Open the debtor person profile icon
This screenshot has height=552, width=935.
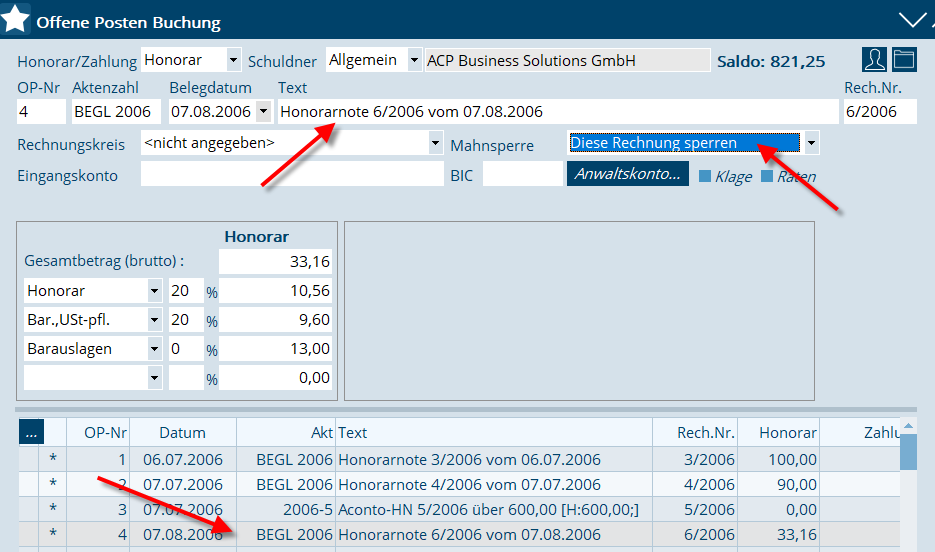tap(875, 59)
